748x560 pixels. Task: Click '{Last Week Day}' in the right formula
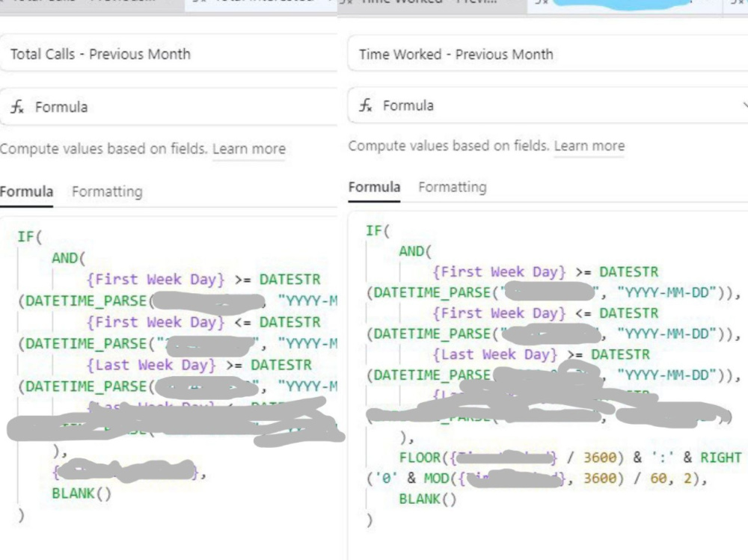[x=494, y=354]
